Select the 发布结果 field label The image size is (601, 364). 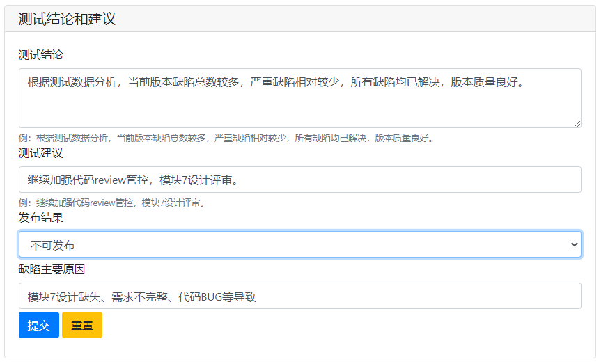tap(40, 218)
